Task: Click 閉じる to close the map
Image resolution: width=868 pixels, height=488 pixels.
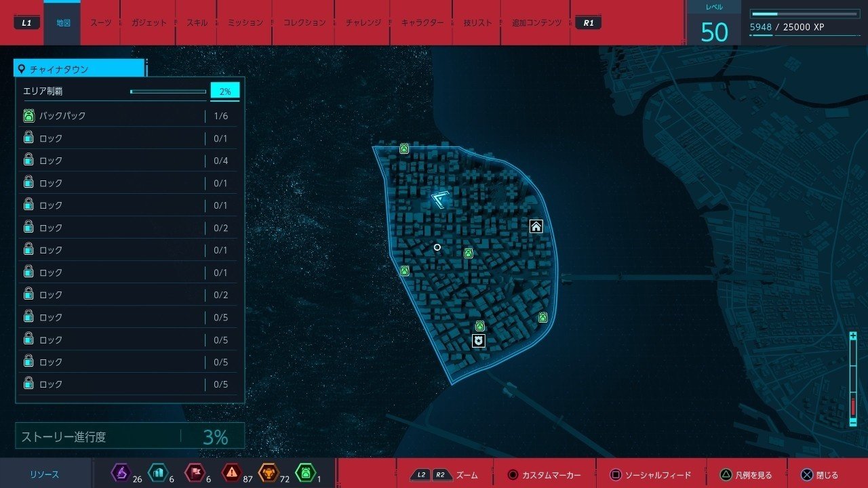Action: (x=827, y=475)
